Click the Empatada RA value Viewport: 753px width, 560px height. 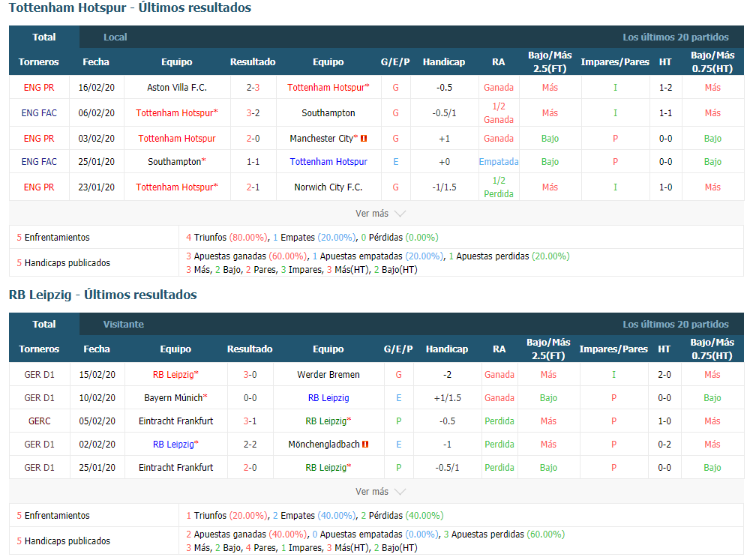[499, 162]
